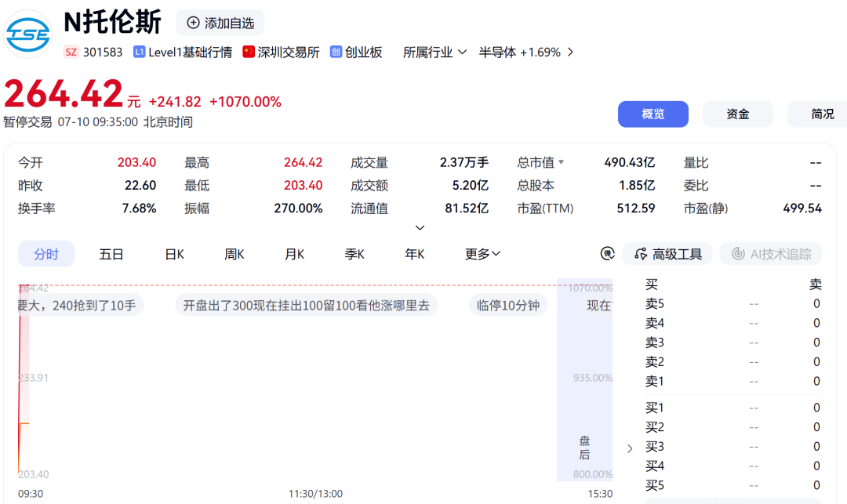
Task: Expand the 所属行业 dropdown
Action: point(434,53)
